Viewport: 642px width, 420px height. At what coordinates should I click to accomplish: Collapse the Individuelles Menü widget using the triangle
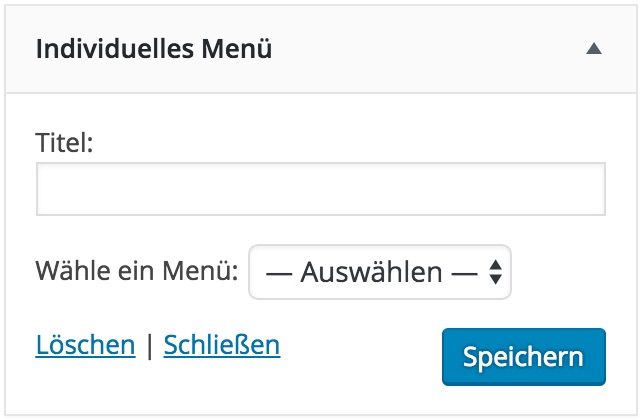click(594, 48)
